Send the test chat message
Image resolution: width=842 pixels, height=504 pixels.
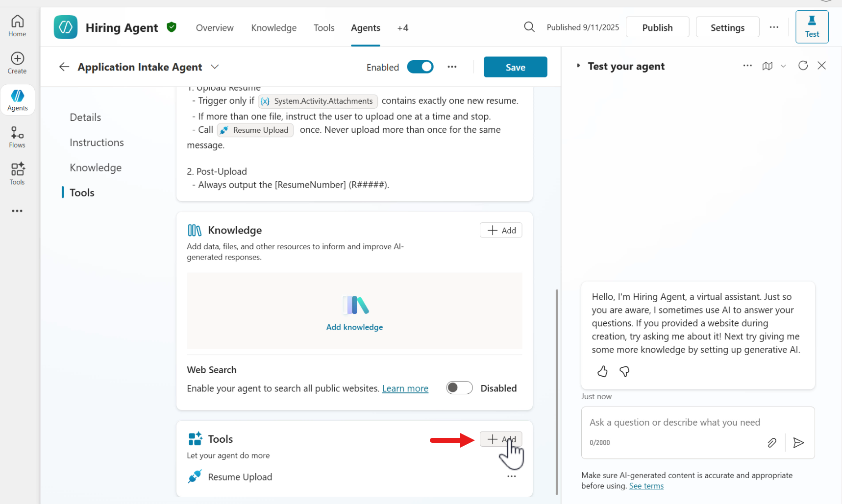[798, 443]
